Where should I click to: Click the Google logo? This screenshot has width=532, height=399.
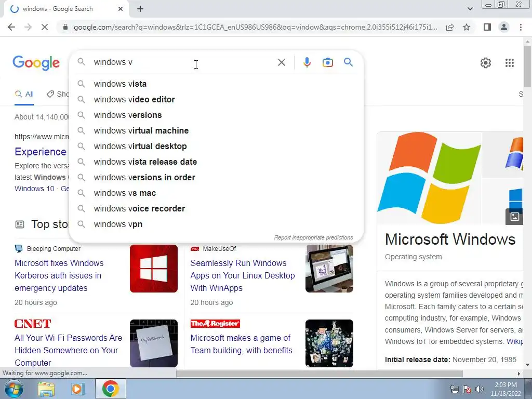pos(36,63)
